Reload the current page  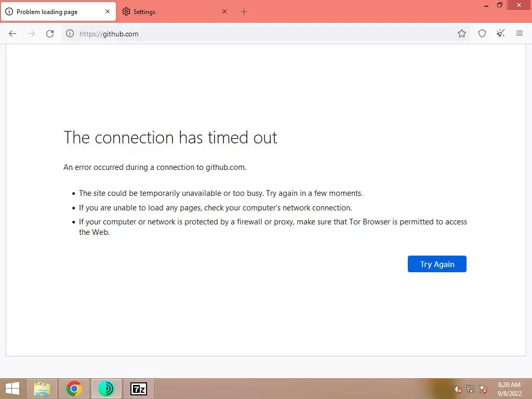[50, 34]
